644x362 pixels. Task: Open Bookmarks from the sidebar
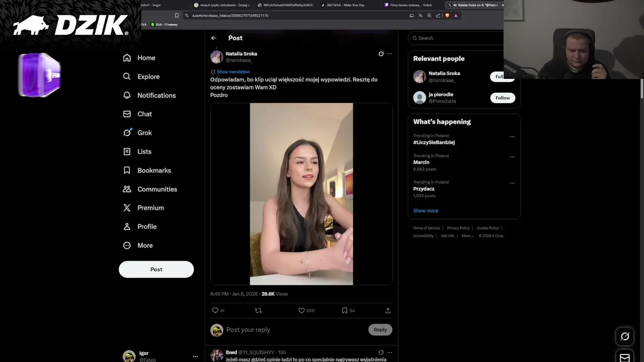click(x=147, y=170)
